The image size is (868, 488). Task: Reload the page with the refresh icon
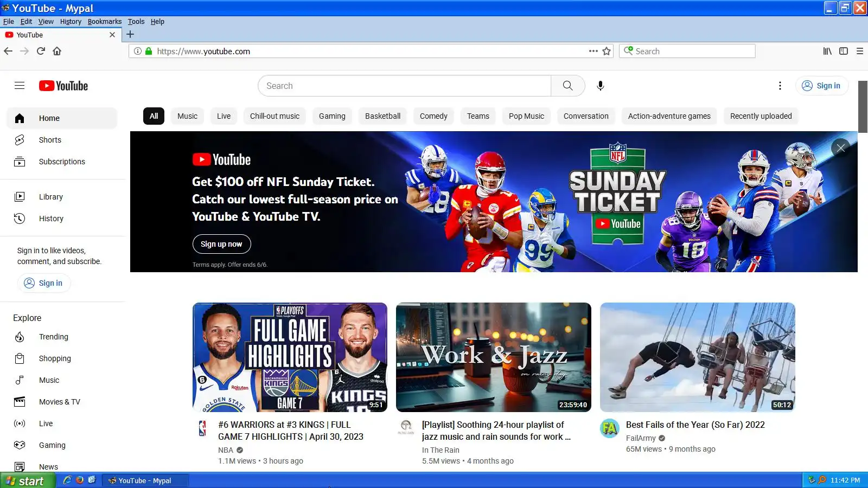pos(41,51)
